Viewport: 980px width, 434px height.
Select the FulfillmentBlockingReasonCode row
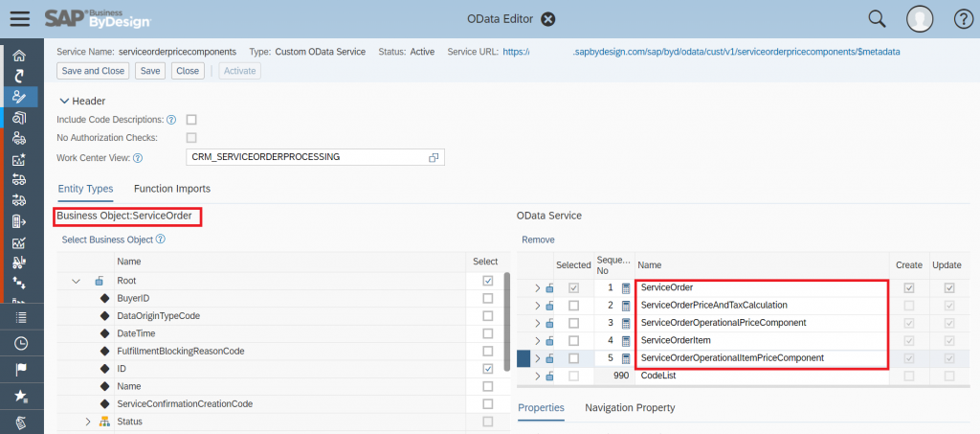point(281,352)
